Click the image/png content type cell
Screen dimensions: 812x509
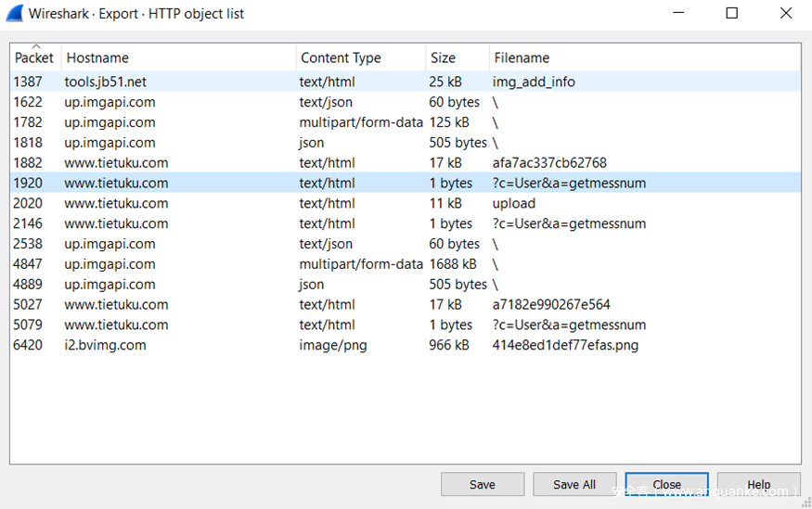tap(332, 345)
